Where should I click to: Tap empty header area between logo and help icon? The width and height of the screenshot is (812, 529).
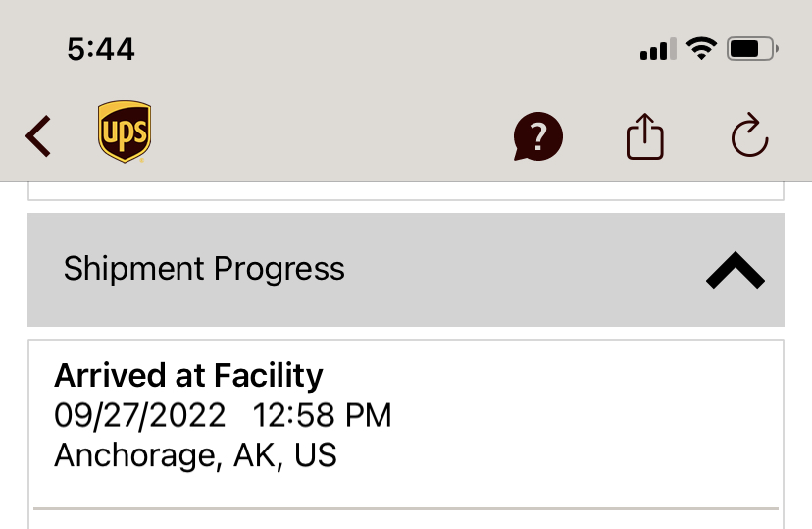click(333, 136)
